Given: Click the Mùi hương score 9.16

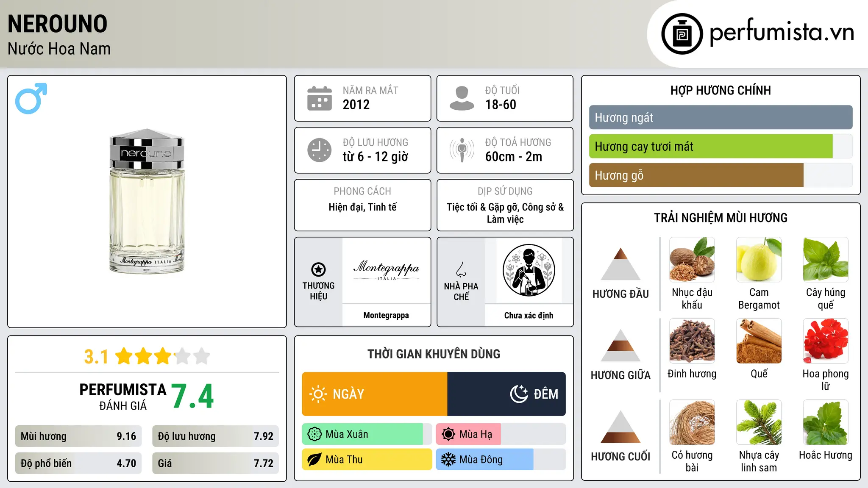Looking at the screenshot, I should 126,436.
